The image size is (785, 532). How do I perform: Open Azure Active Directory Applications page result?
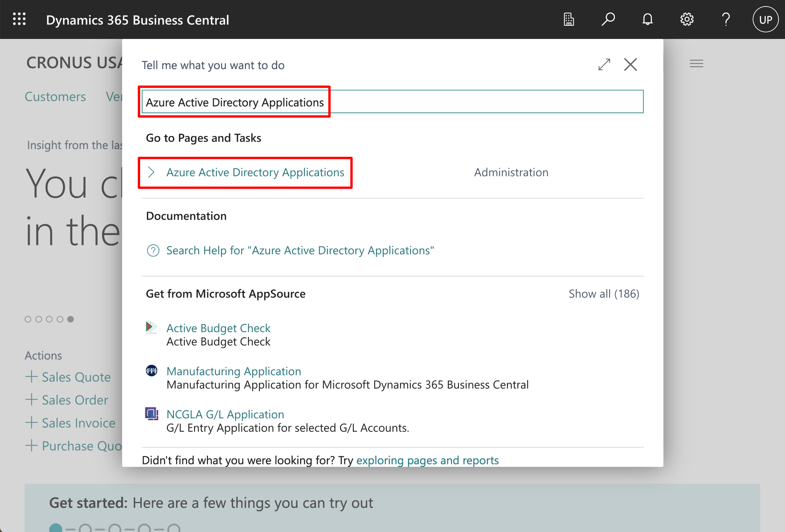pyautogui.click(x=255, y=172)
